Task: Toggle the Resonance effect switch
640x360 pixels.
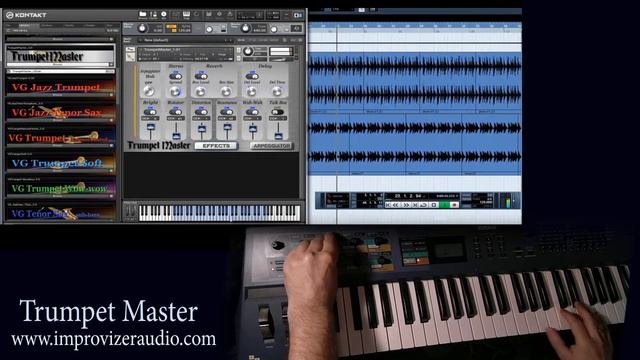Action: (x=227, y=111)
